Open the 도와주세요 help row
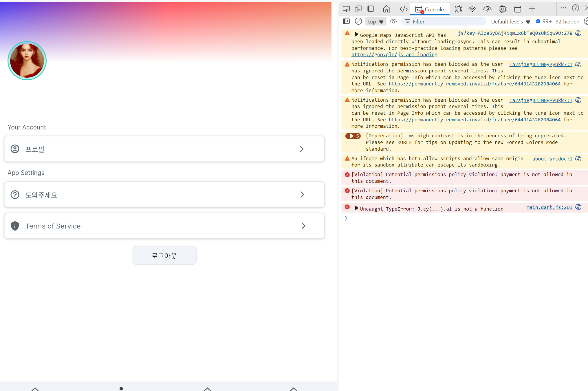The height and width of the screenshot is (391, 588). point(164,195)
